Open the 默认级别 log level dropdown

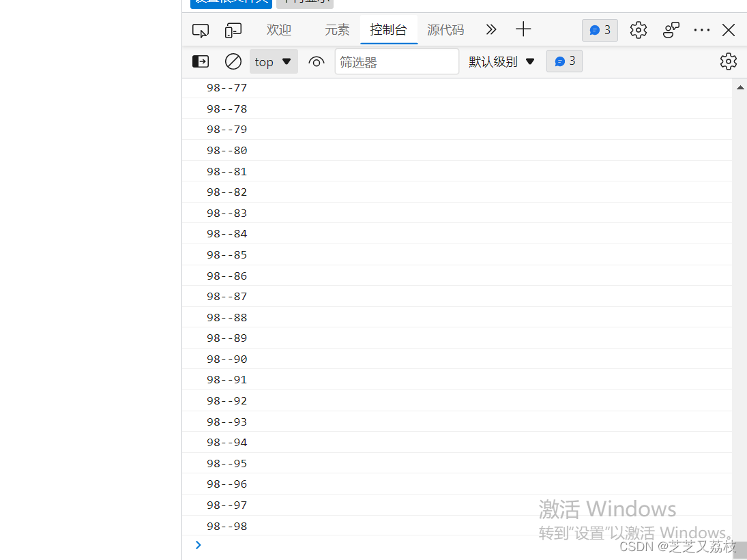click(501, 61)
